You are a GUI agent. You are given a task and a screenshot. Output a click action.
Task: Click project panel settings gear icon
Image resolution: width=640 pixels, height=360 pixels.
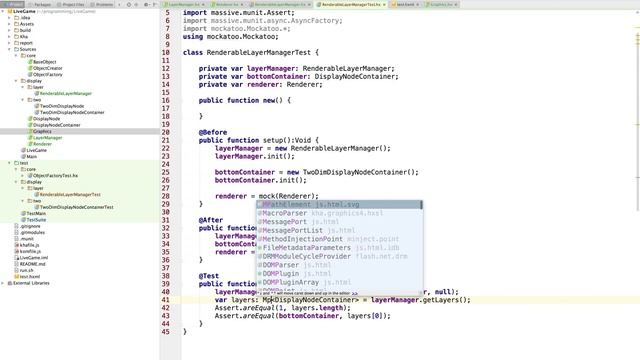(x=147, y=4)
